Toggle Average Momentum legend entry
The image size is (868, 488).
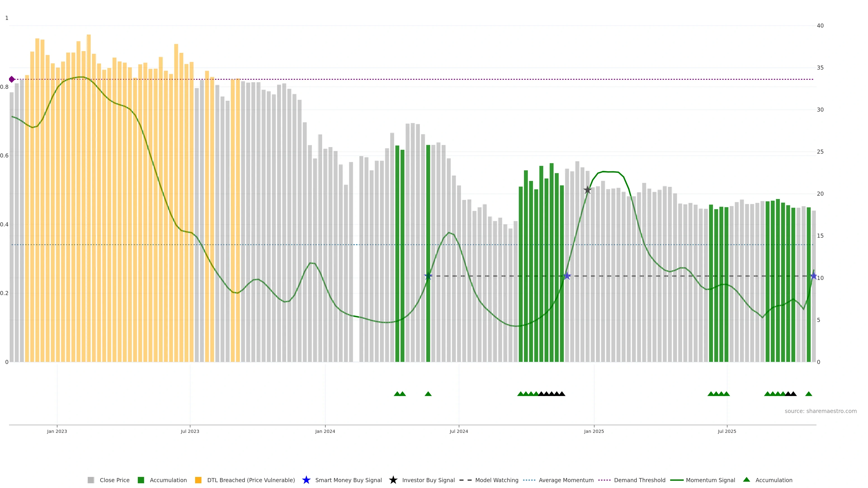(x=566, y=480)
